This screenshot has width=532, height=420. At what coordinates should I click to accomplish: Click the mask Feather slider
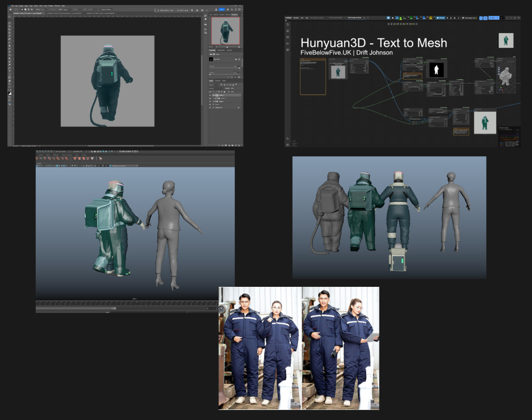225,74
